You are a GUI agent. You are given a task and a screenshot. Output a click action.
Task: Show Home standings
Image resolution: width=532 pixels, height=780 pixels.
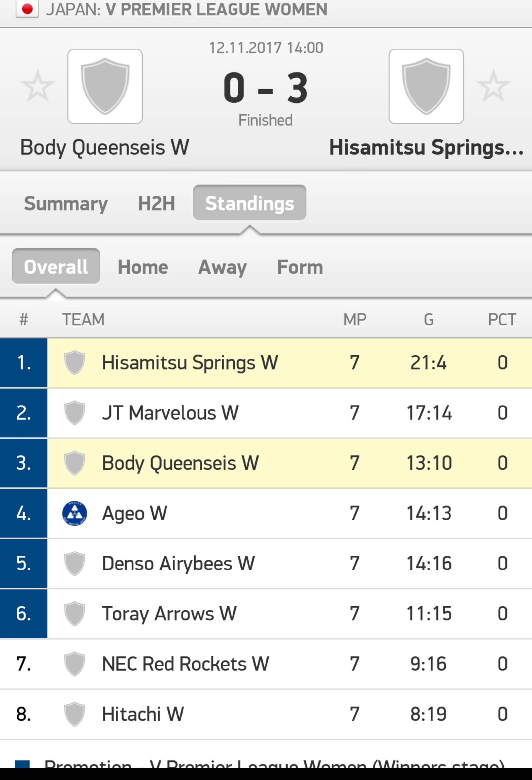point(143,267)
